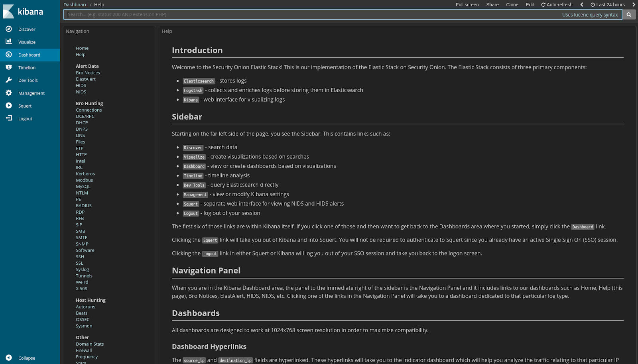Open the Last 24 hours time picker

(x=608, y=5)
